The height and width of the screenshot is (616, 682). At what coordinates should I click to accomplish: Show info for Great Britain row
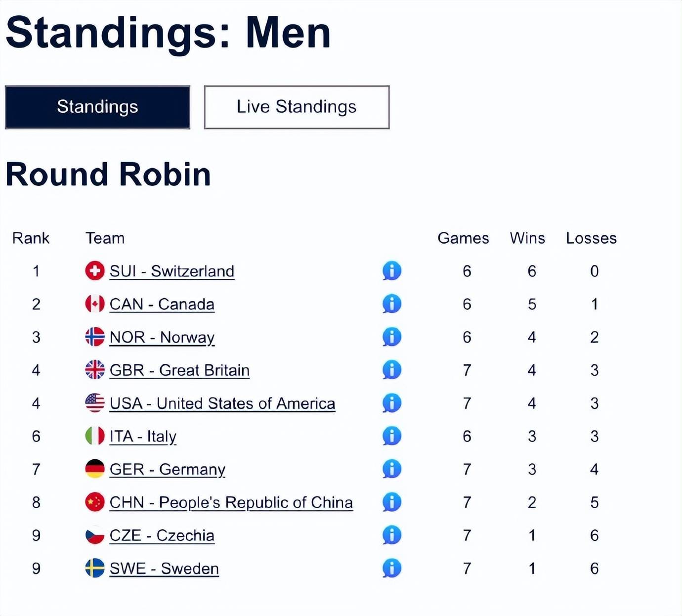tap(391, 370)
